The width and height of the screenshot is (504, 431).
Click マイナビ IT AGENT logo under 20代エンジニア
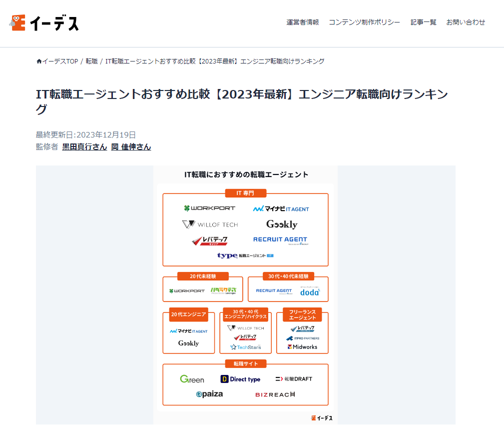coord(189,331)
